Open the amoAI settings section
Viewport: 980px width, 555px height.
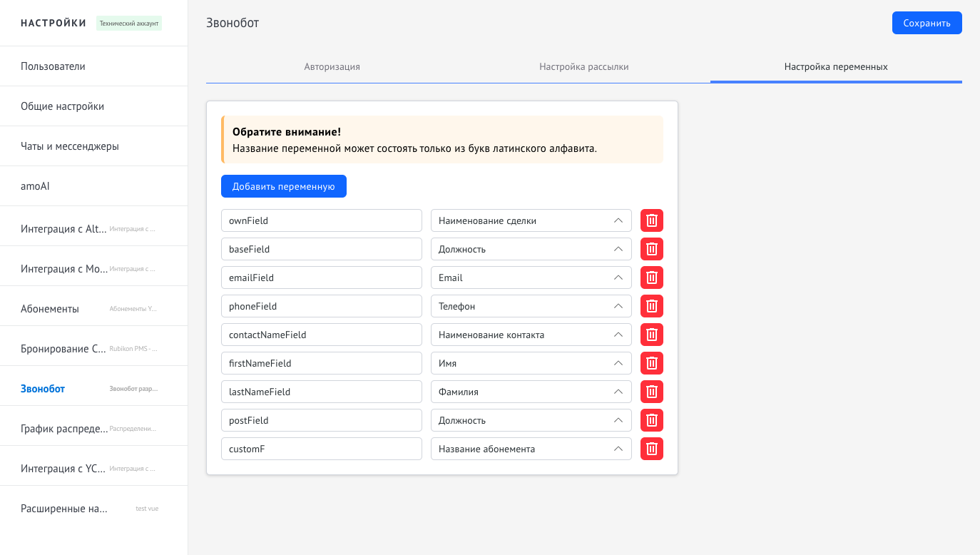point(93,186)
